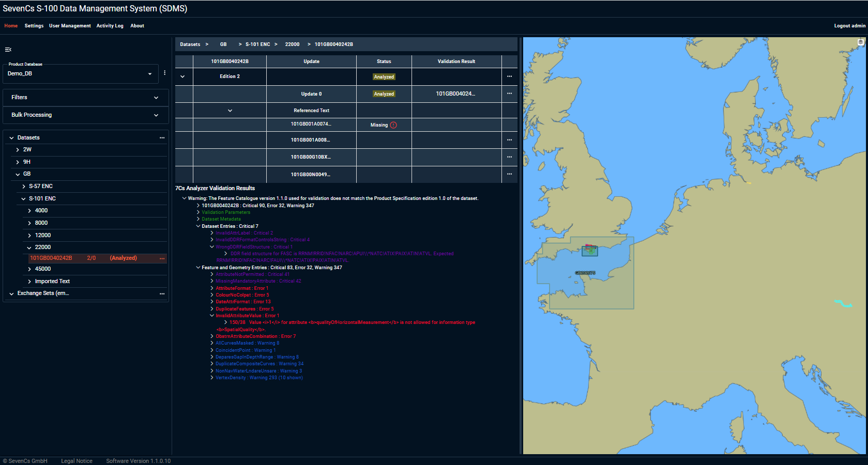Screen dimensions: 868x465
Task: Open more options for Edition 2 row
Action: point(509,76)
